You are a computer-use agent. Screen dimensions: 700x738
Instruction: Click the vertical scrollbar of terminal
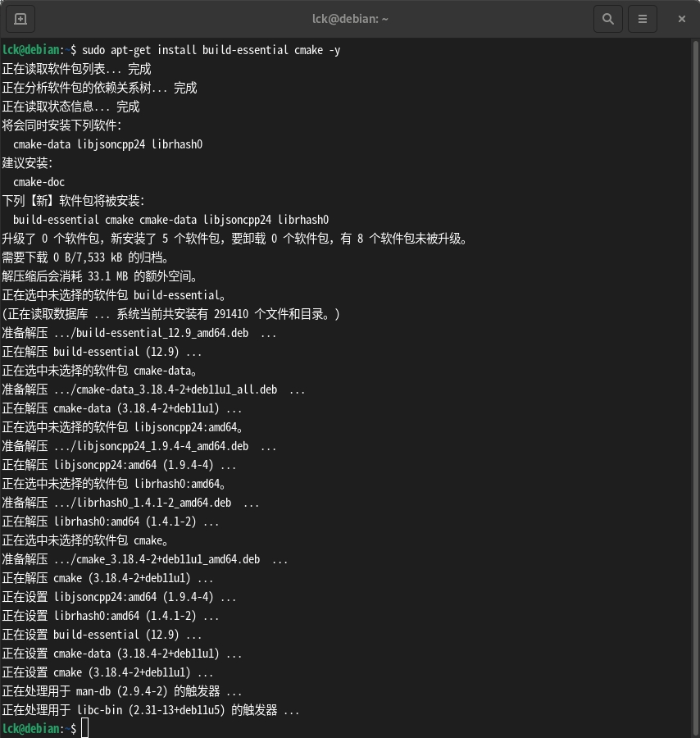coord(696,388)
